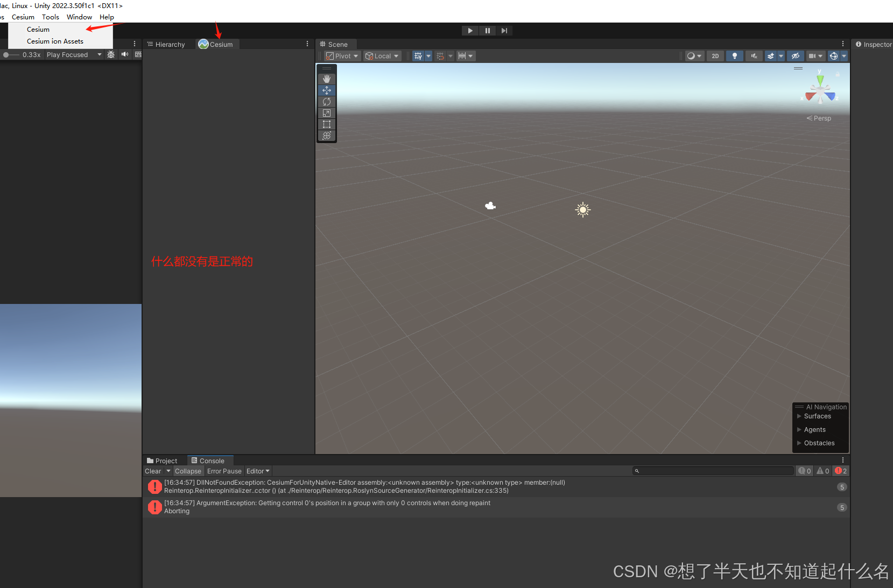Click the Step frame button

pyautogui.click(x=504, y=31)
